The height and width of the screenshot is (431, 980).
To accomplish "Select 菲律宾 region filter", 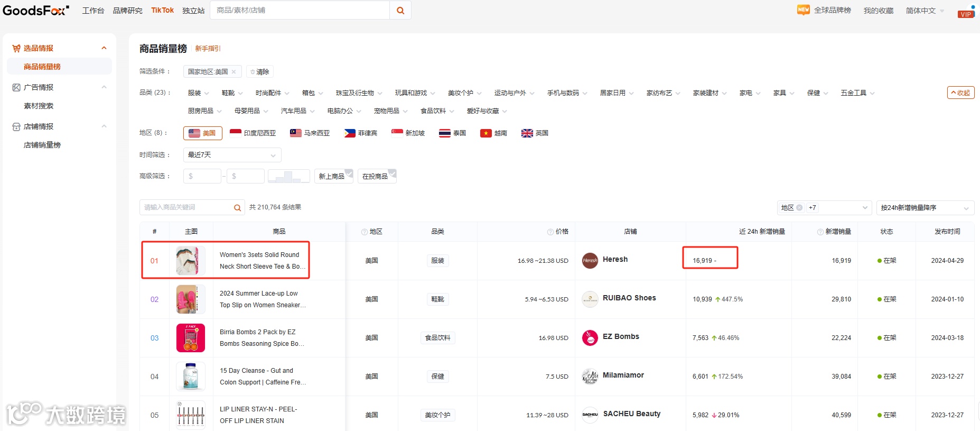I will pyautogui.click(x=361, y=133).
